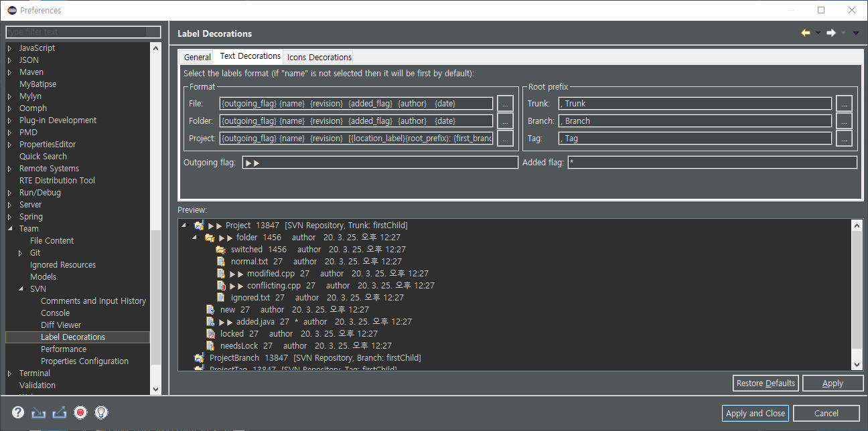Screen dimensions: 868x431
Task: Click the yellow Back arrow icon
Action: pyautogui.click(x=806, y=33)
